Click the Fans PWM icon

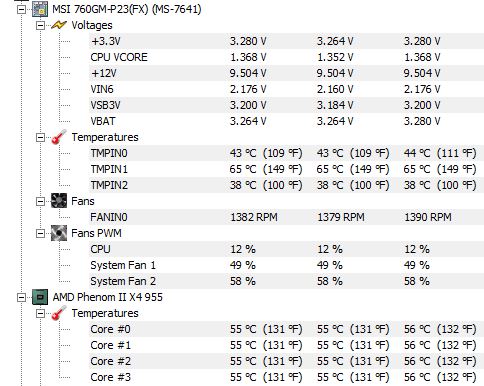coord(59,233)
